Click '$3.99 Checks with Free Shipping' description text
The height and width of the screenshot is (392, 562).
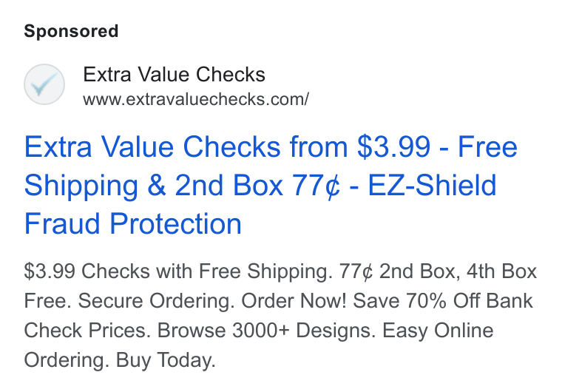click(176, 271)
